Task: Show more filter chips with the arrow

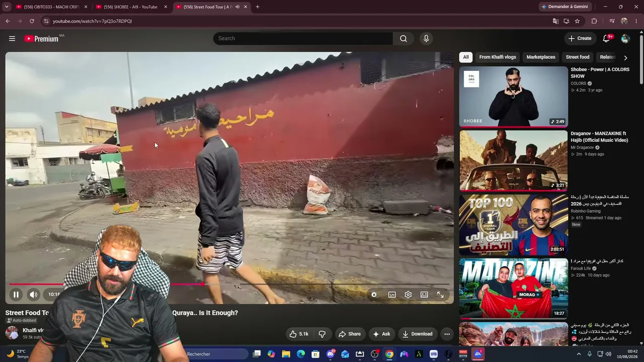Action: coord(625,57)
